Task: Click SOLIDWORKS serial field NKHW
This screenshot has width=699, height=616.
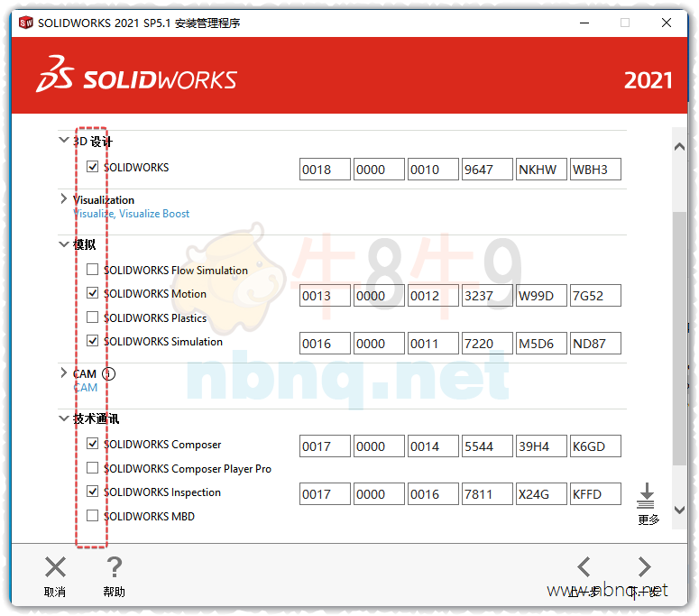Action: 542,170
